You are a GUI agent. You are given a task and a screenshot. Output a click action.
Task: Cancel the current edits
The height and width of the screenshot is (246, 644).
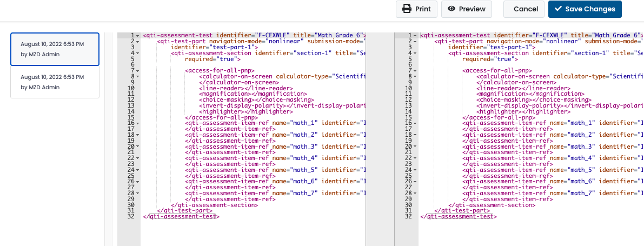click(526, 9)
